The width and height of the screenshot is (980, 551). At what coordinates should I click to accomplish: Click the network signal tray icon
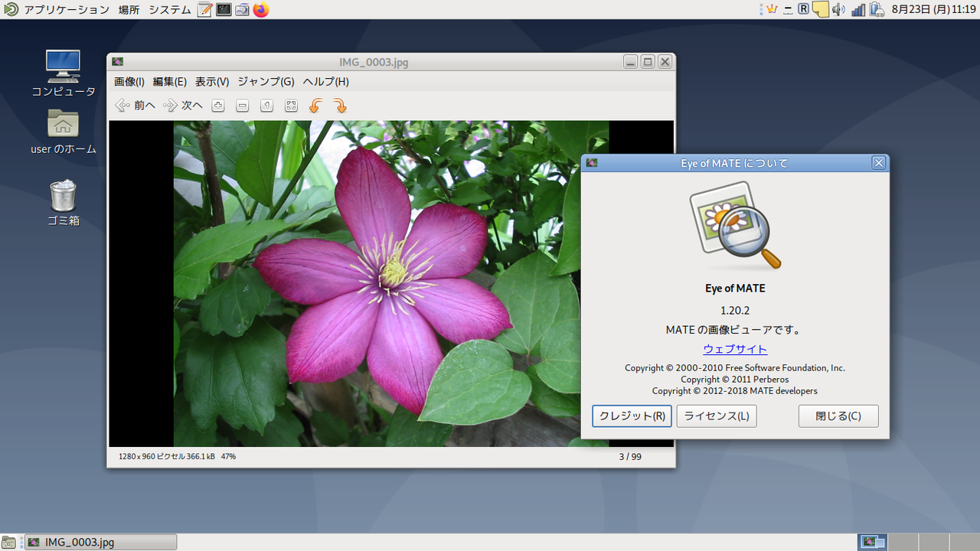click(x=858, y=10)
